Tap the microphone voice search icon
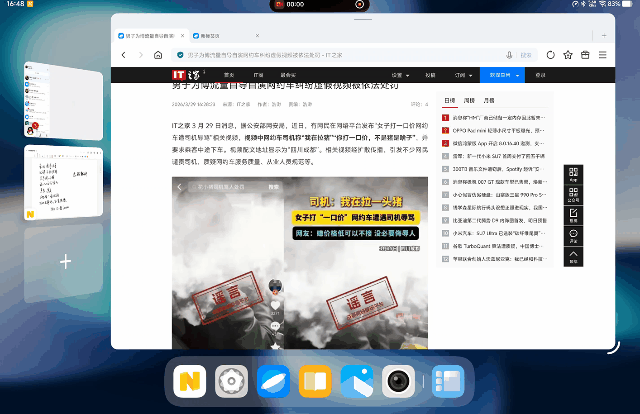Image resolution: width=640 pixels, height=414 pixels. tap(510, 55)
